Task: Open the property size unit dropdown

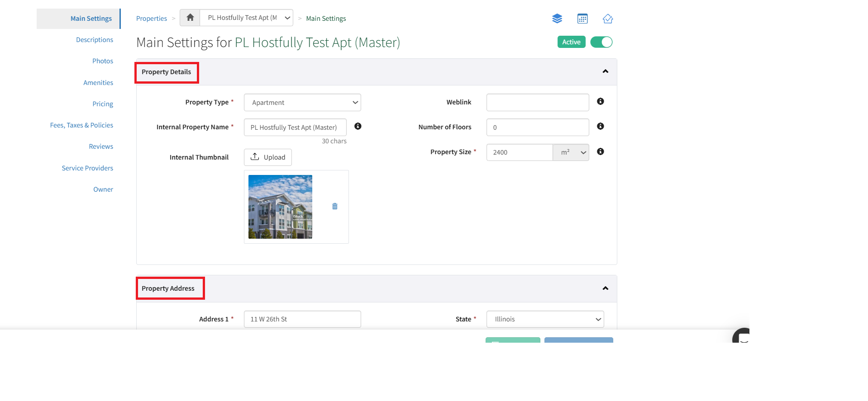Action: tap(571, 152)
